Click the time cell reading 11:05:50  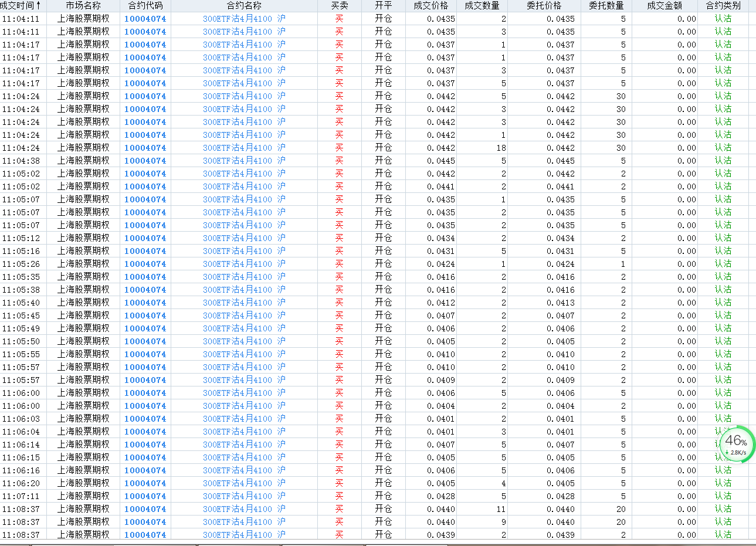(x=21, y=341)
